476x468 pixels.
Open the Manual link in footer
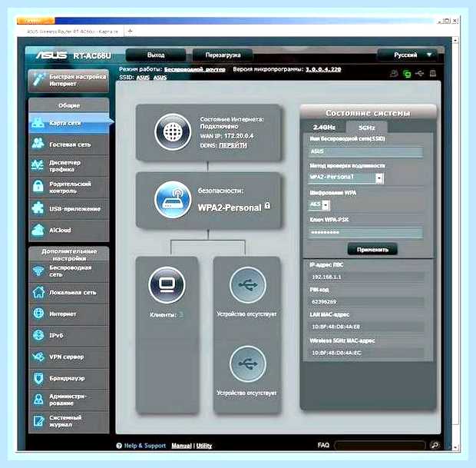pos(181,446)
